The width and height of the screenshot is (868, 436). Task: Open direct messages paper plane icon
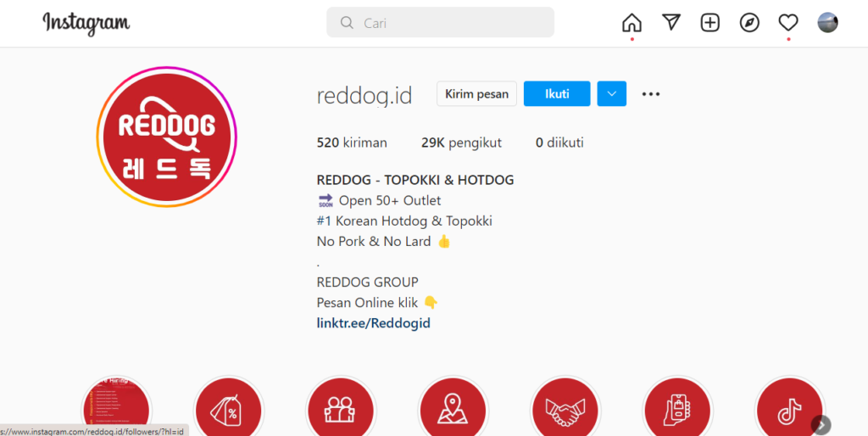pos(671,23)
